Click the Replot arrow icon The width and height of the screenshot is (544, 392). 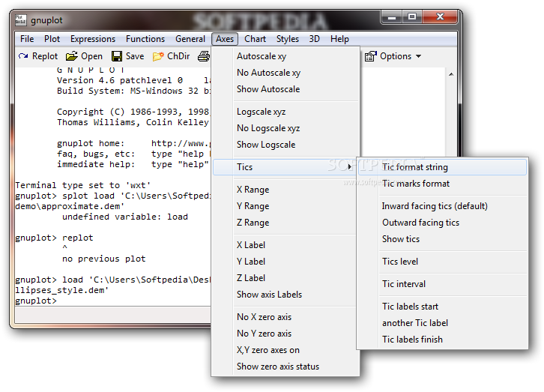[x=23, y=56]
